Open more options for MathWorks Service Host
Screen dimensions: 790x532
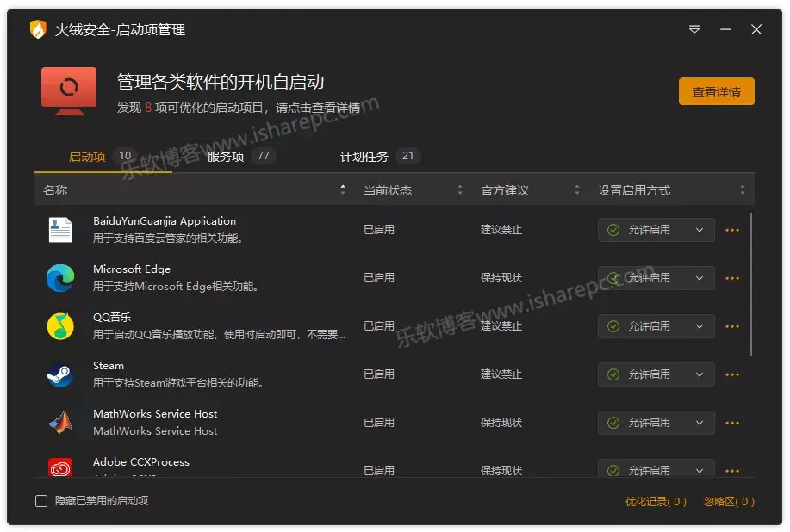732,424
